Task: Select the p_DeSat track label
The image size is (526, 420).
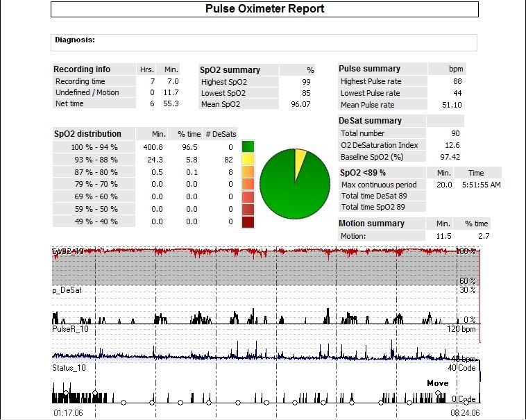Action: click(x=67, y=290)
